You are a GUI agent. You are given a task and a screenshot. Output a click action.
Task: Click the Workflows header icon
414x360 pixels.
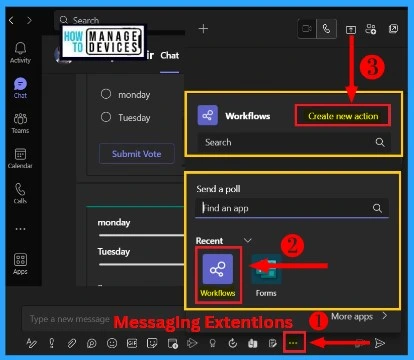pyautogui.click(x=208, y=116)
